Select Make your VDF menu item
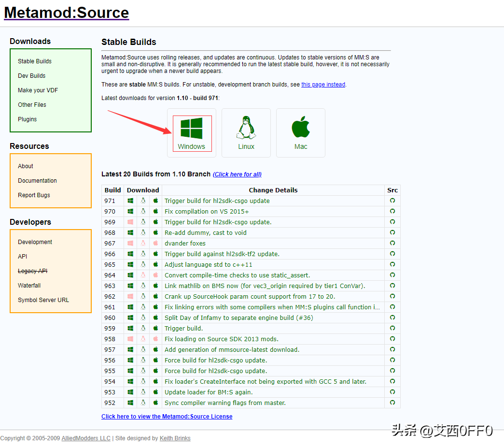The image size is (504, 448). coord(38,90)
